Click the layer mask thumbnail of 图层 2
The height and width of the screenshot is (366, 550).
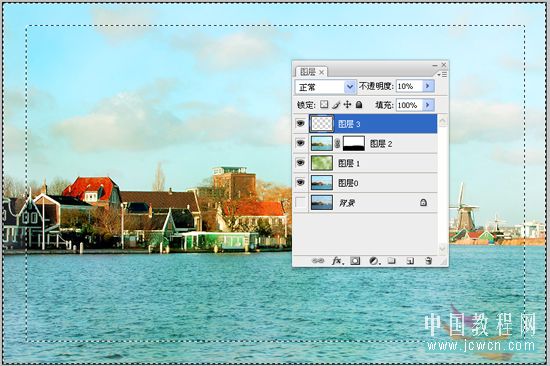(x=354, y=144)
